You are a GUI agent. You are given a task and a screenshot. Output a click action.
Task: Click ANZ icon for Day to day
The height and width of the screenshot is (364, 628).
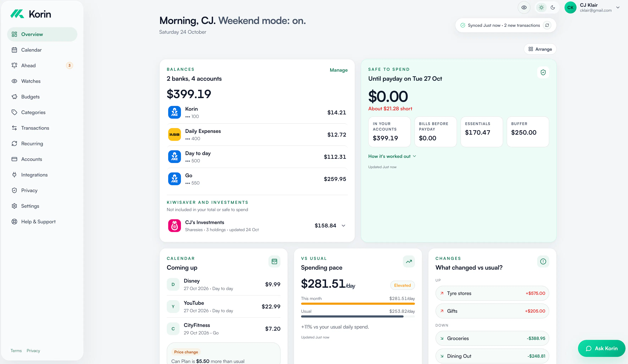tap(174, 157)
